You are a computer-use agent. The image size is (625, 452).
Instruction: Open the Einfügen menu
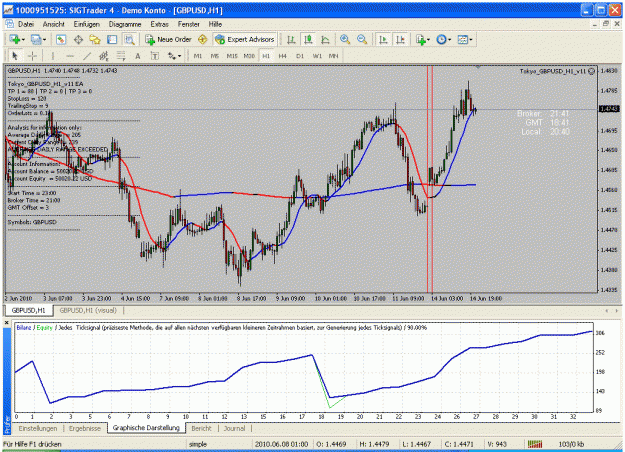[x=86, y=24]
